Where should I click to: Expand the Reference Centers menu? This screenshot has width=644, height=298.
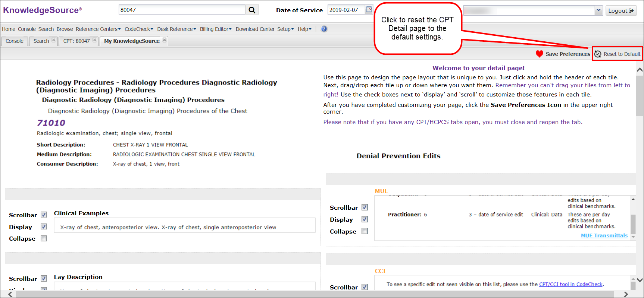(x=98, y=29)
